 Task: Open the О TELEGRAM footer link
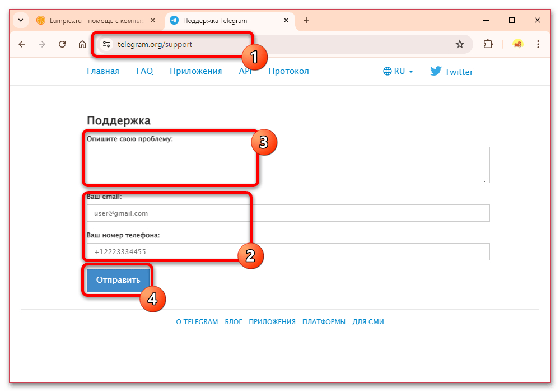click(x=197, y=321)
